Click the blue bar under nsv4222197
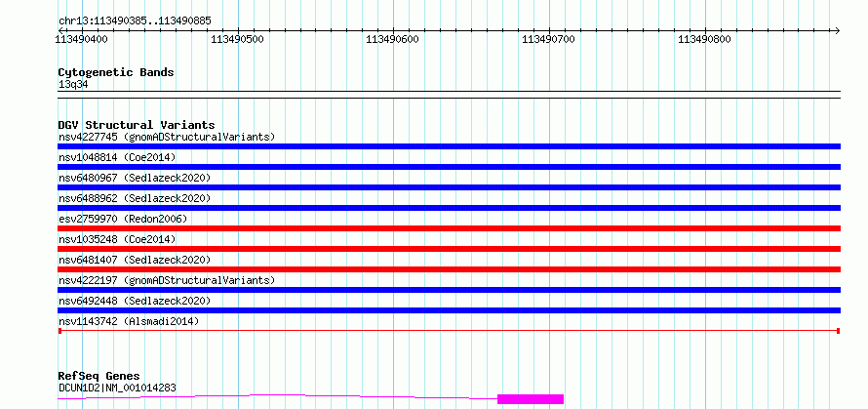868x409 pixels. click(449, 290)
